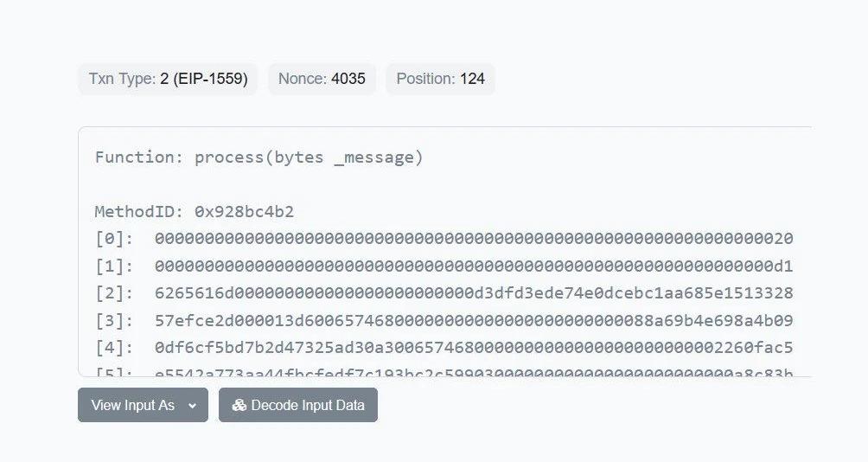Click the Position badge label
The width and height of the screenshot is (868, 462).
[425, 79]
